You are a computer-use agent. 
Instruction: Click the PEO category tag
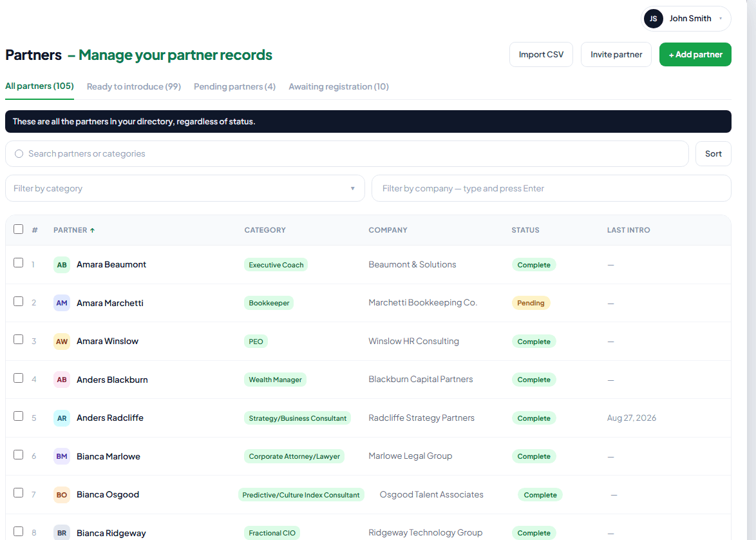256,342
